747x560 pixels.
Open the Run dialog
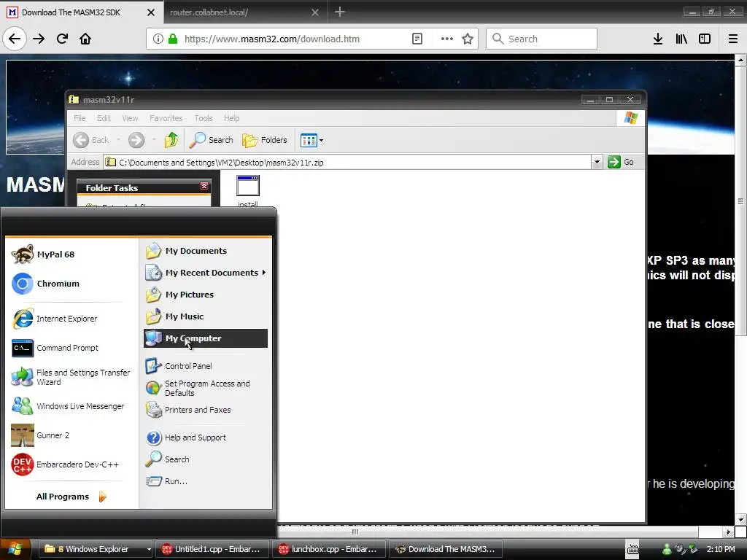[205, 481]
